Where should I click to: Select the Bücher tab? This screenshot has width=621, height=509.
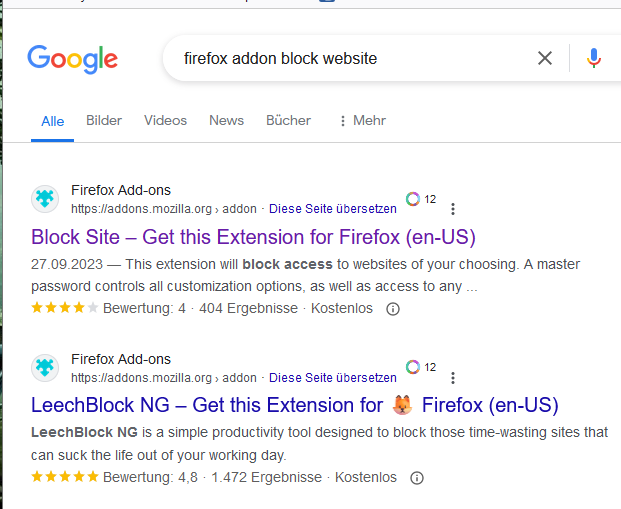(288, 121)
